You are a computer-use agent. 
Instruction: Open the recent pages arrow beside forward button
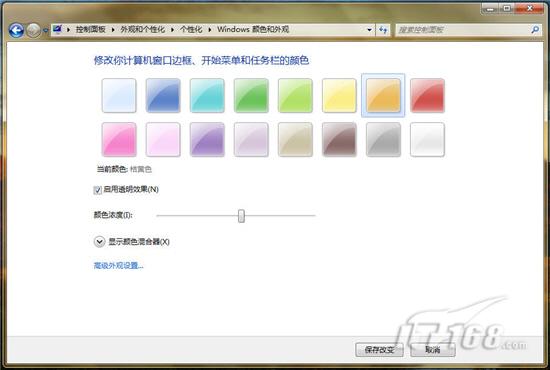coord(45,31)
